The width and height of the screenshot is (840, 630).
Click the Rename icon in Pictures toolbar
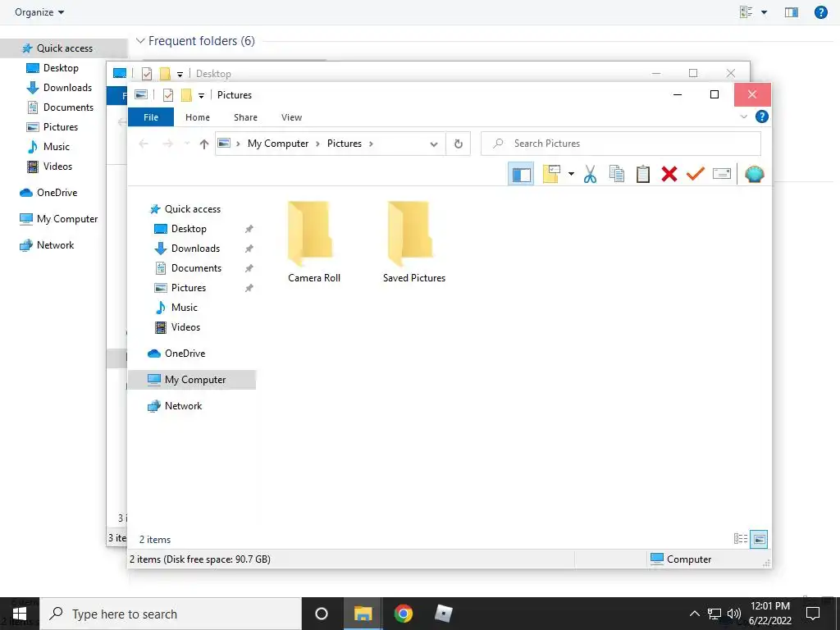tap(722, 174)
